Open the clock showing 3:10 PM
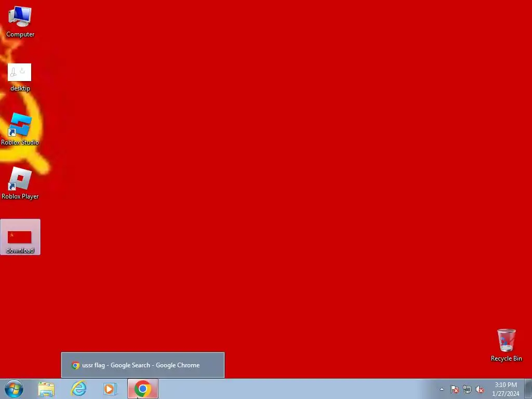This screenshot has width=532, height=399. 506,389
